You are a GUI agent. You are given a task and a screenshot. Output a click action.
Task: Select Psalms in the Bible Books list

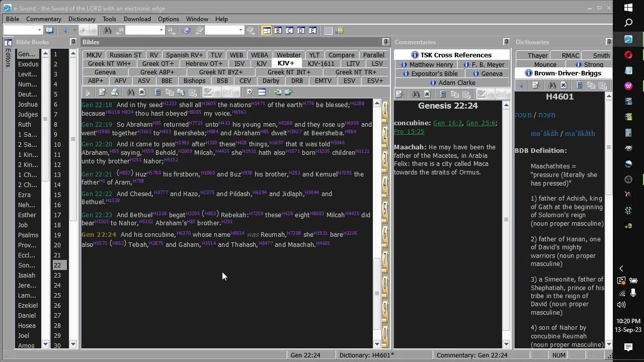click(x=28, y=235)
